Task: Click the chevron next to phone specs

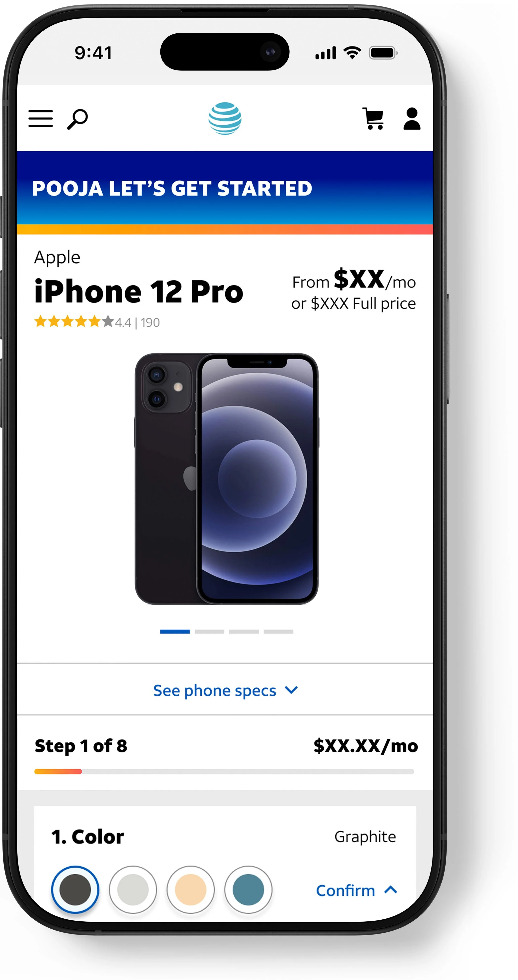Action: [291, 690]
